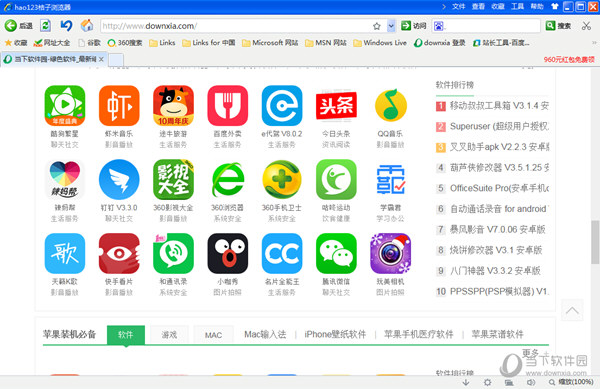Open the 帮助 menu
The height and width of the screenshot is (389, 600).
[x=537, y=7]
